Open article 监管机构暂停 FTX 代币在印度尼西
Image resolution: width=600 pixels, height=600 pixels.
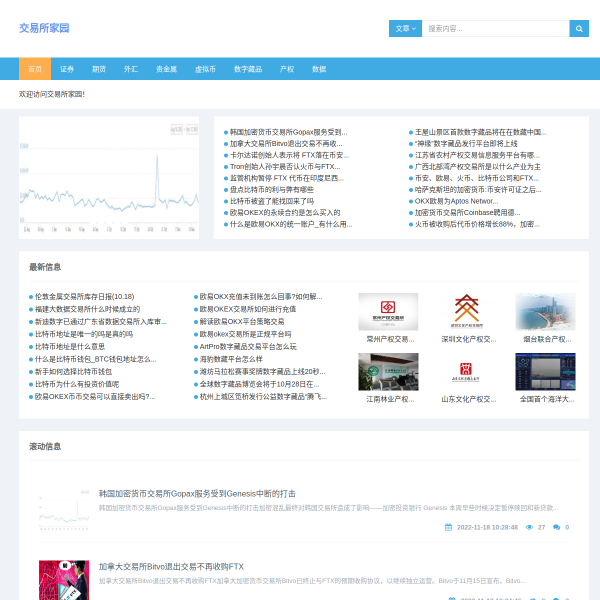[x=287, y=178]
